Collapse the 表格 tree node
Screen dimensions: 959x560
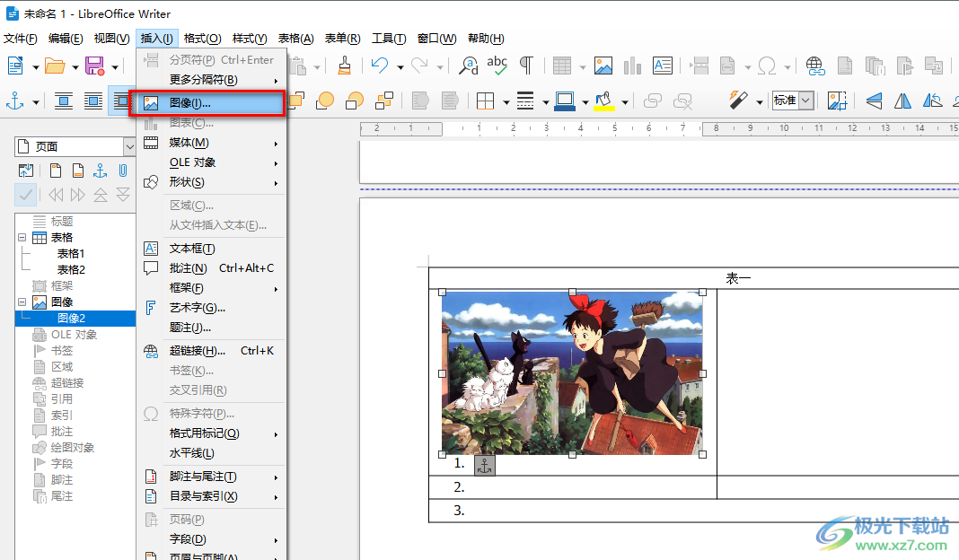[x=22, y=237]
